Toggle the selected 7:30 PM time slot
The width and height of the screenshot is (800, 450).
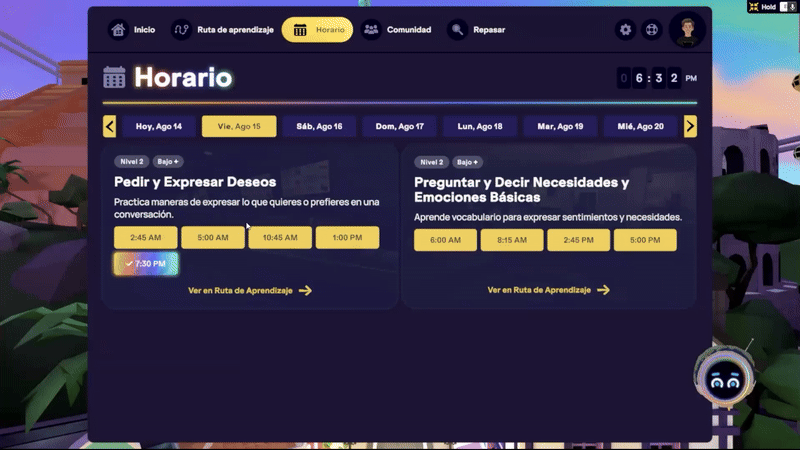(146, 264)
